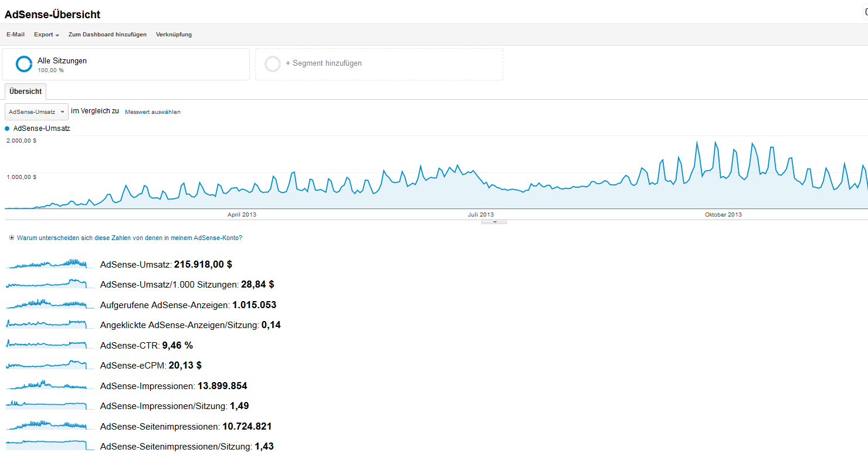868x466 pixels.
Task: Click the AdSense-Umsatz/1.000 Sitzungen sparkline
Action: 50,283
